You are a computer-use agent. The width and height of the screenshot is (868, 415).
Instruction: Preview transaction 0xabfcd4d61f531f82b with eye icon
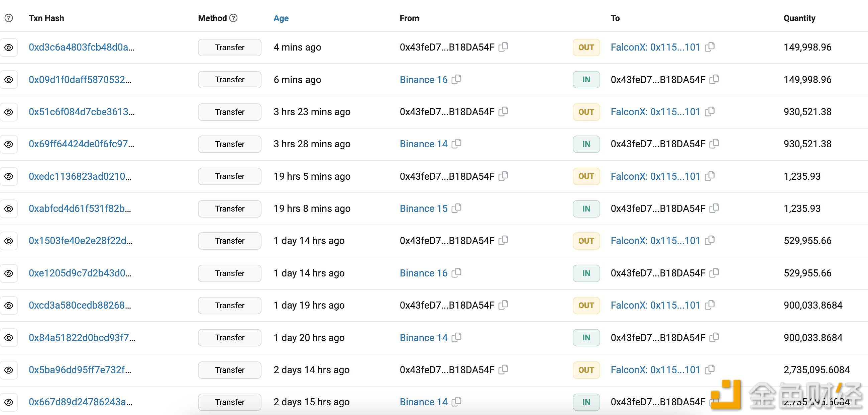coord(9,209)
